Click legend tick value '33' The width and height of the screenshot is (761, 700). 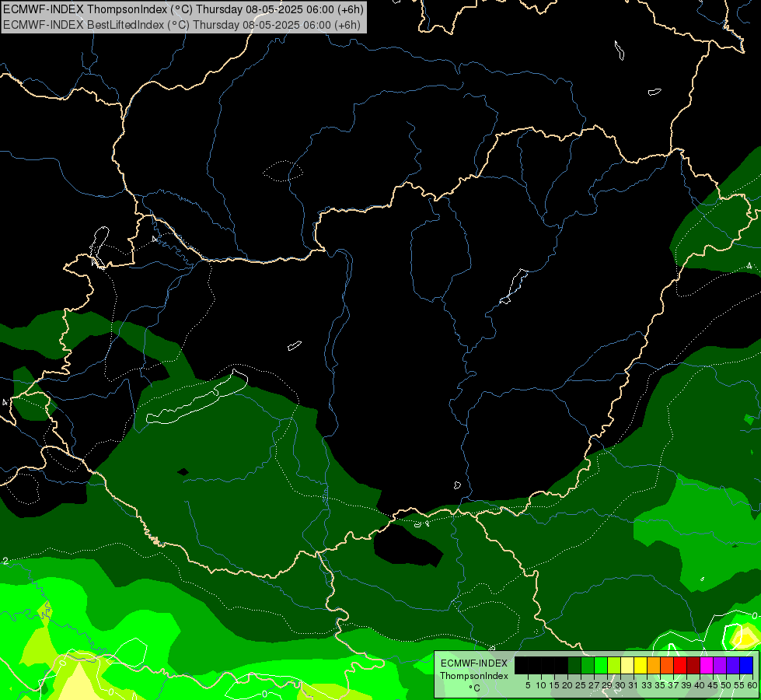tap(647, 685)
